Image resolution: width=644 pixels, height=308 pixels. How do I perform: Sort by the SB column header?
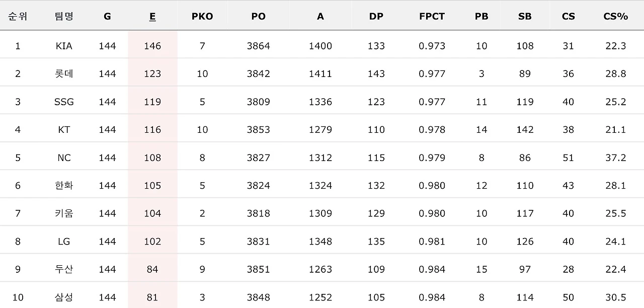click(x=525, y=16)
